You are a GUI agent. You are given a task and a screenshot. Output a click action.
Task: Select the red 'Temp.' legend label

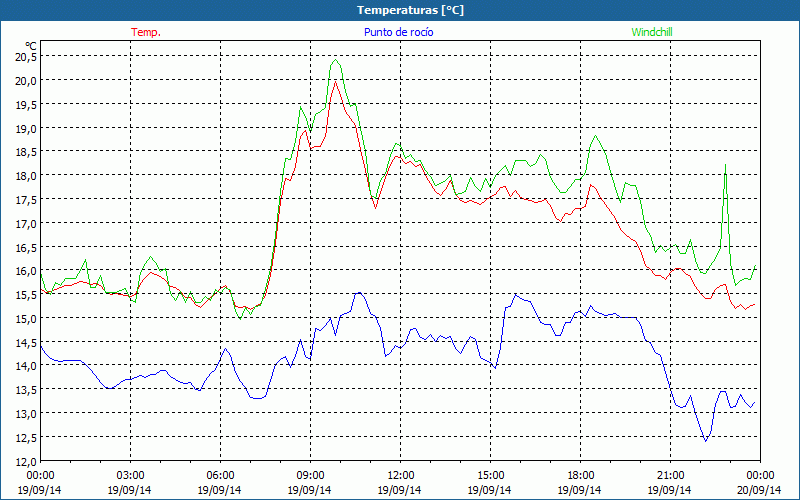pyautogui.click(x=146, y=32)
